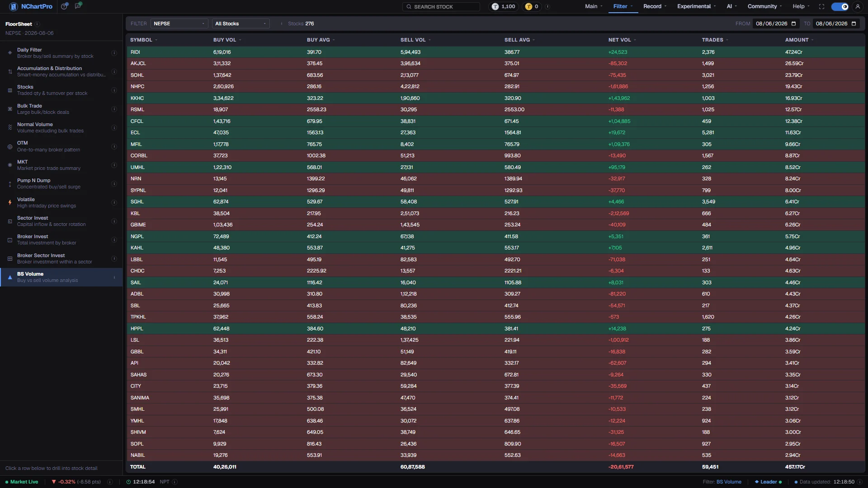Click info icon beside market change percentage

(x=110, y=482)
